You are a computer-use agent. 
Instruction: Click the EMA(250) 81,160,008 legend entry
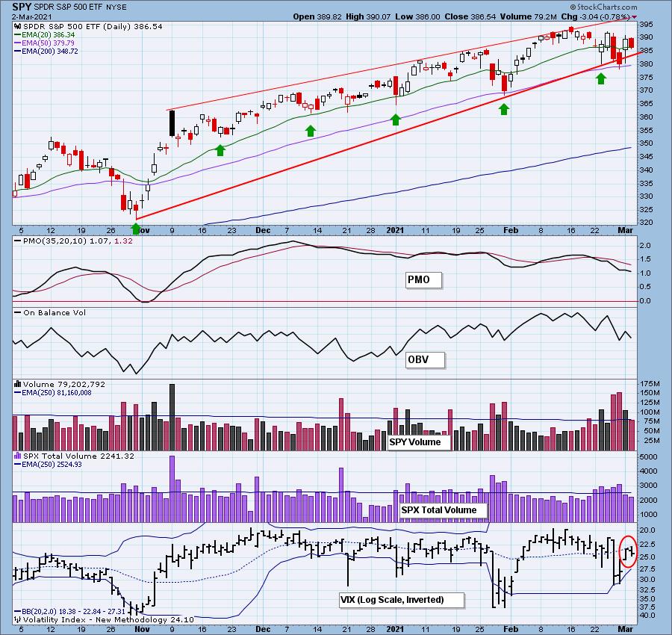pos(53,392)
